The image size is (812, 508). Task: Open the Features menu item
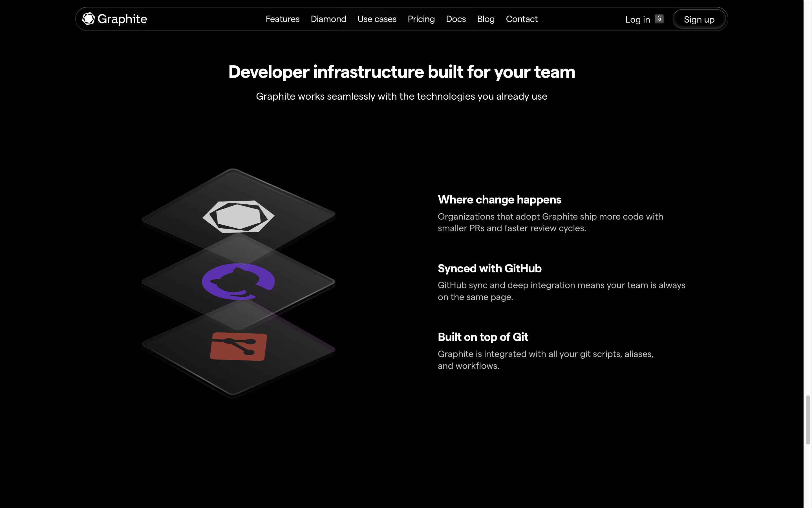[x=283, y=19]
